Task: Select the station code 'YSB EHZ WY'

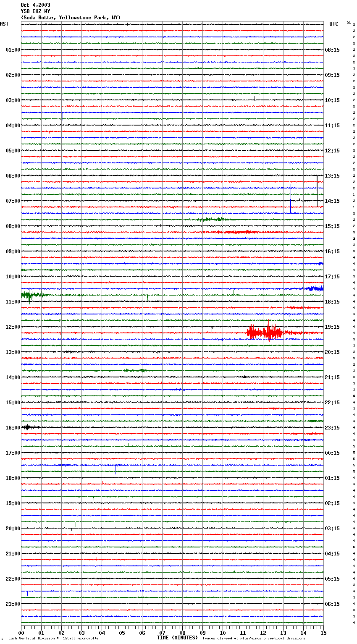Action: click(x=35, y=11)
